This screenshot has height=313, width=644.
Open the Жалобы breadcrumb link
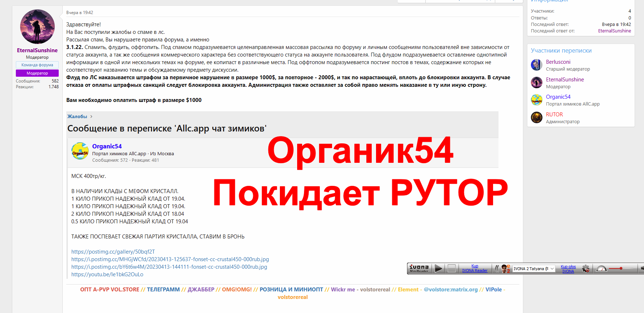[77, 116]
